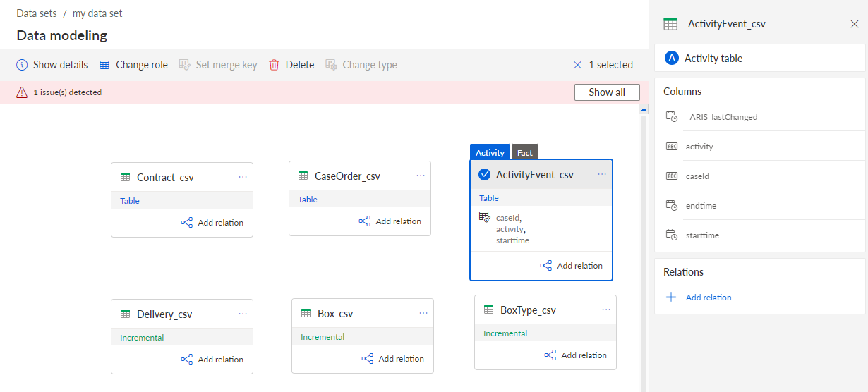Click the Change type icon
Image resolution: width=868 pixels, height=392 pixels.
tap(331, 65)
